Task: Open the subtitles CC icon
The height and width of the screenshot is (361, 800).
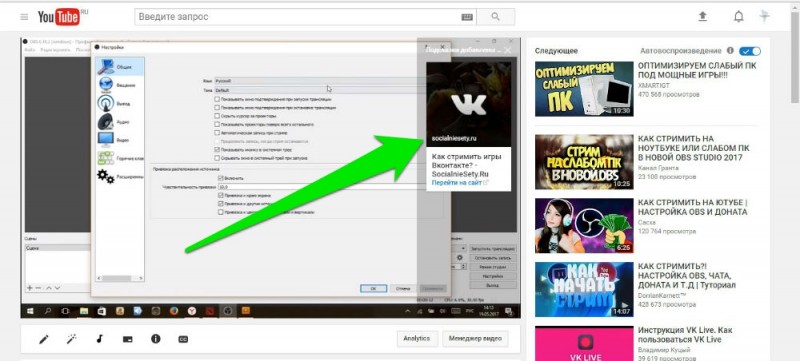Action: click(x=183, y=339)
